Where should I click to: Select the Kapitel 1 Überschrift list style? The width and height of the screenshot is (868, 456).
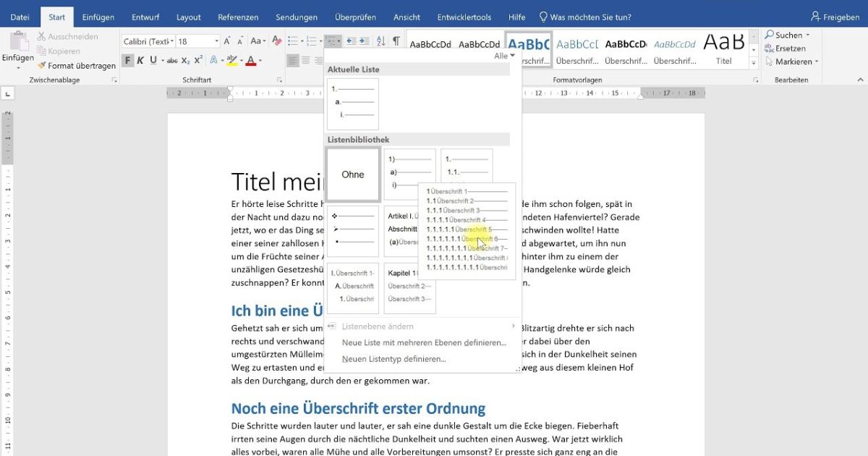click(409, 288)
